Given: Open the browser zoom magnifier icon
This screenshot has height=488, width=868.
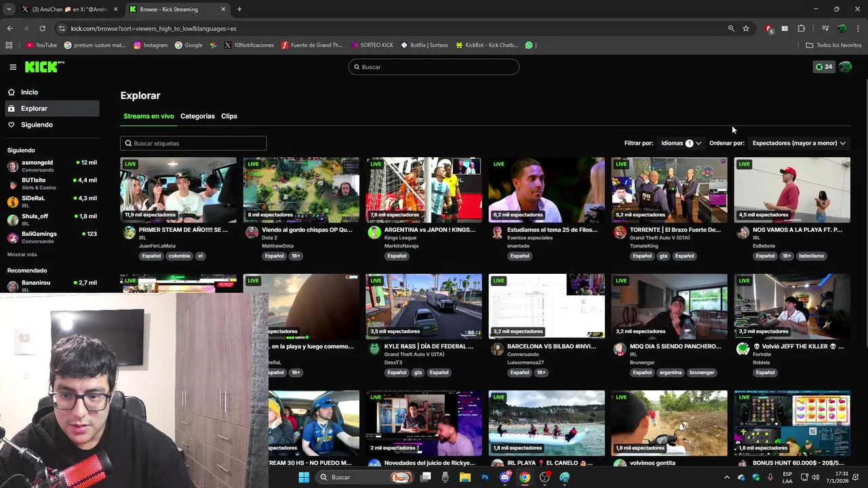Looking at the screenshot, I should point(731,28).
